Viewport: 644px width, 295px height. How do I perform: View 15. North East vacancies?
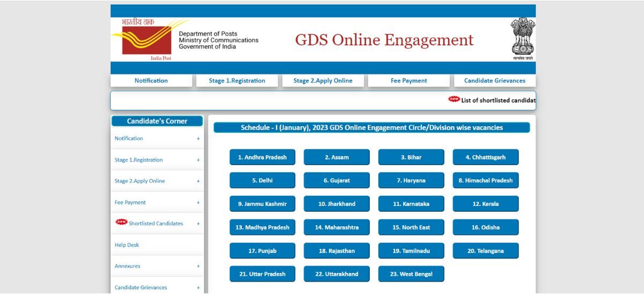pyautogui.click(x=411, y=227)
